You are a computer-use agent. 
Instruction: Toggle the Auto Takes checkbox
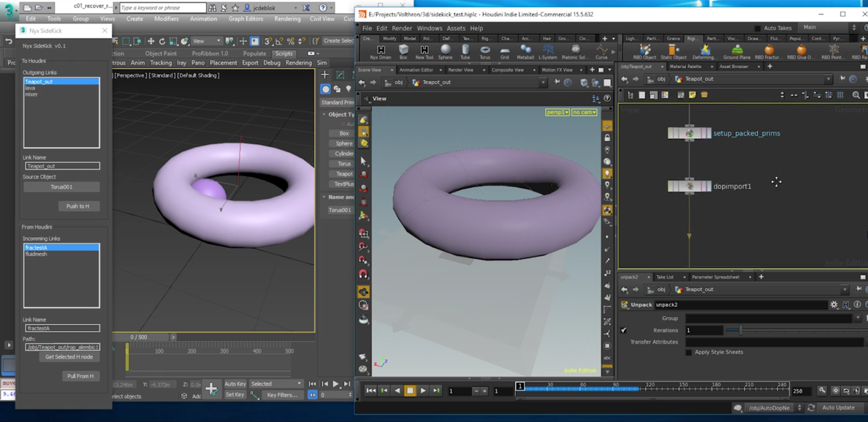tap(757, 28)
